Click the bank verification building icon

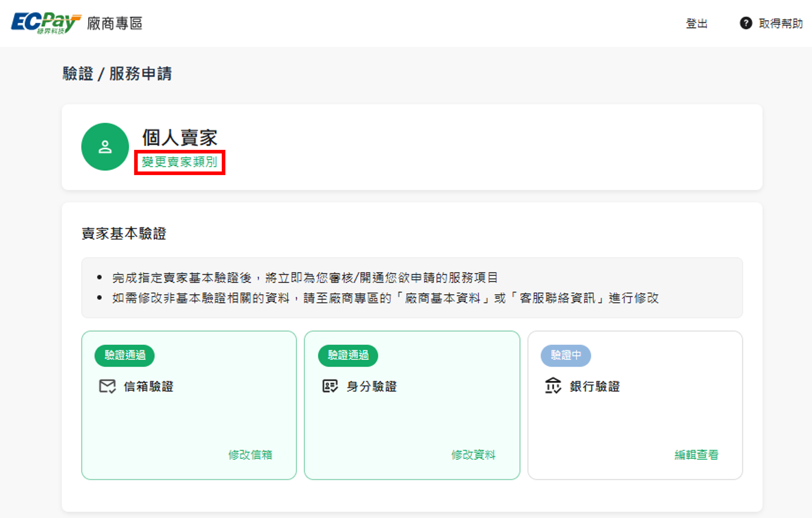(553, 386)
